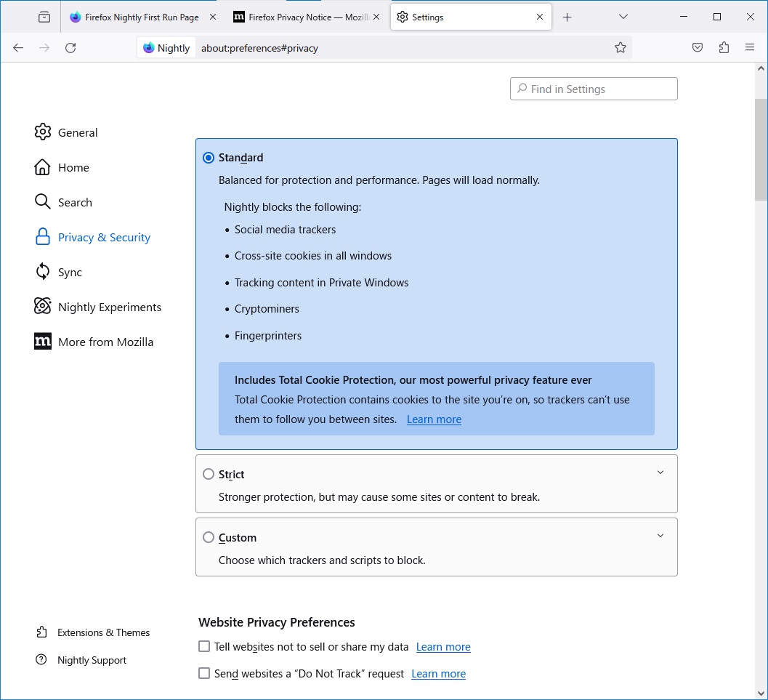Open the application hamburger menu
Image resolution: width=768 pixels, height=700 pixels.
(749, 47)
